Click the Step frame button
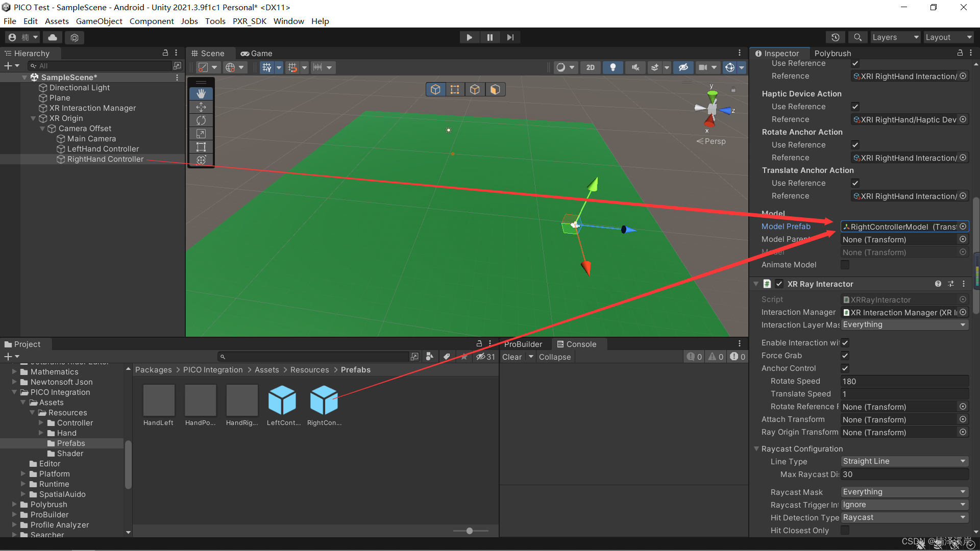The height and width of the screenshot is (551, 980). pyautogui.click(x=510, y=37)
